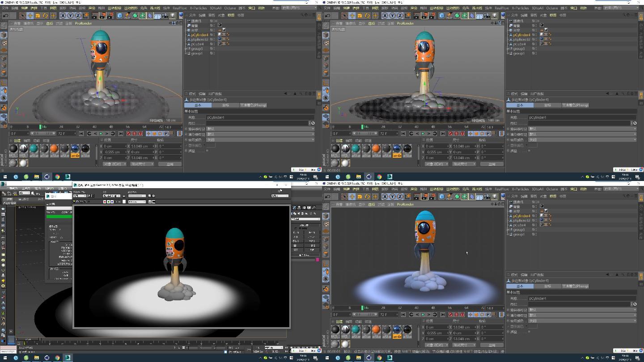Click Render to Picture Viewer in top-right window
This screenshot has width=644, height=362.
[x=424, y=16]
